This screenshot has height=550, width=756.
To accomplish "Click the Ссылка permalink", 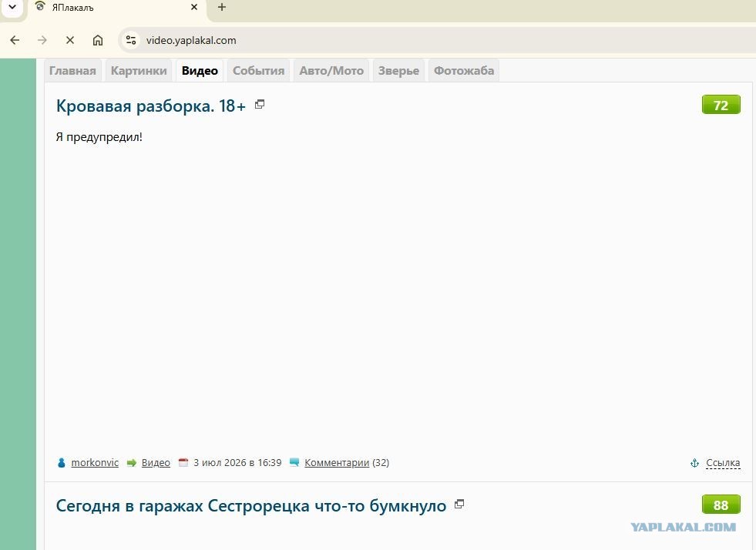I will point(723,463).
